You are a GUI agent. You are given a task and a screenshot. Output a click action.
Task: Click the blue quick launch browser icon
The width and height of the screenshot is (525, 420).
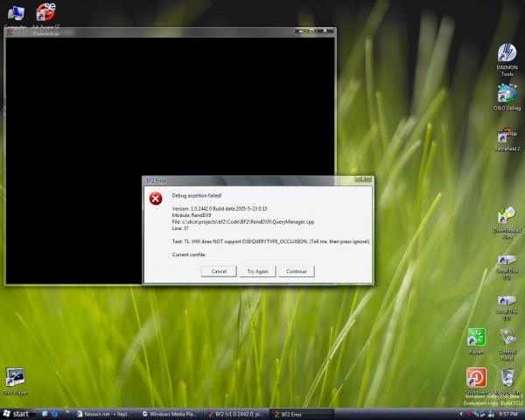pyautogui.click(x=55, y=414)
